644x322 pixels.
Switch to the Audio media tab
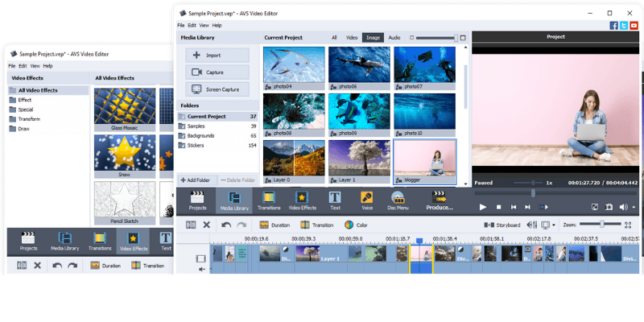394,37
